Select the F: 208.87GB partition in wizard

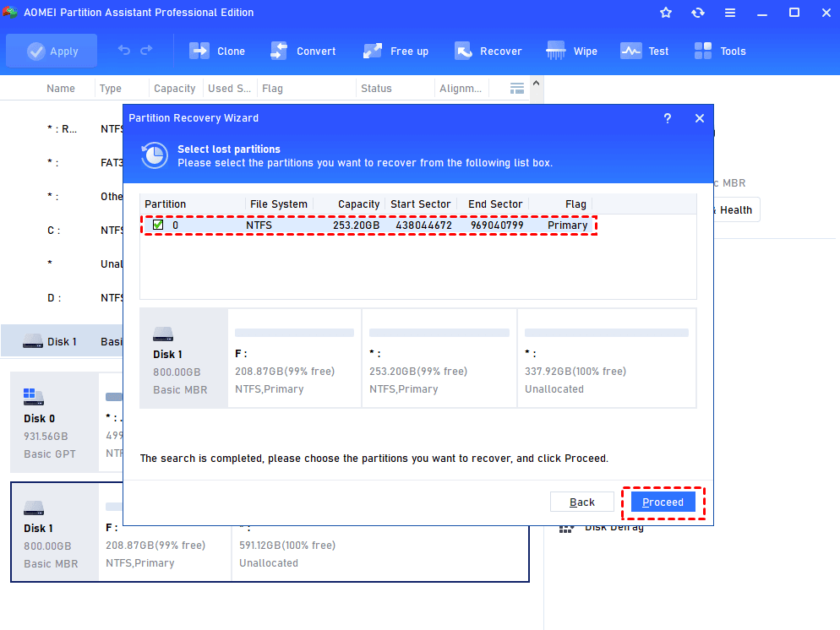point(295,358)
